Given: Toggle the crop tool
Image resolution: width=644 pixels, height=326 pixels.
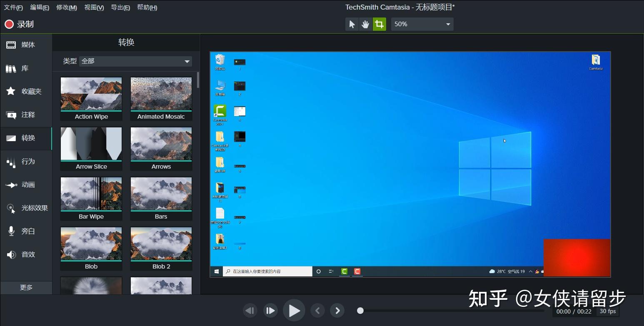Looking at the screenshot, I should point(379,24).
